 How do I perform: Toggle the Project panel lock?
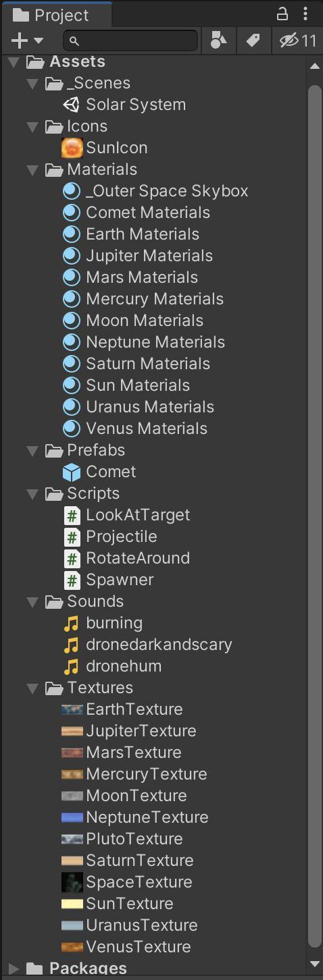(282, 13)
